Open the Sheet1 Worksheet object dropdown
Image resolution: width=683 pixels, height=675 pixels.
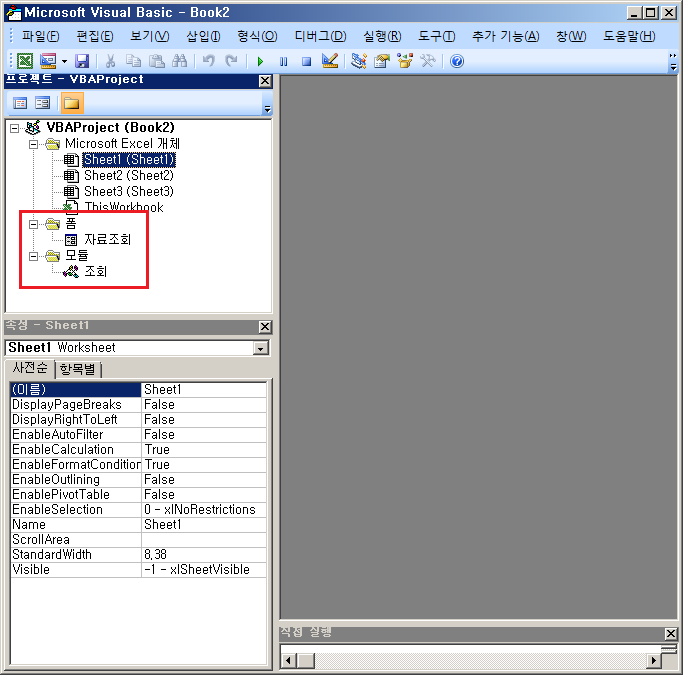(x=260, y=348)
